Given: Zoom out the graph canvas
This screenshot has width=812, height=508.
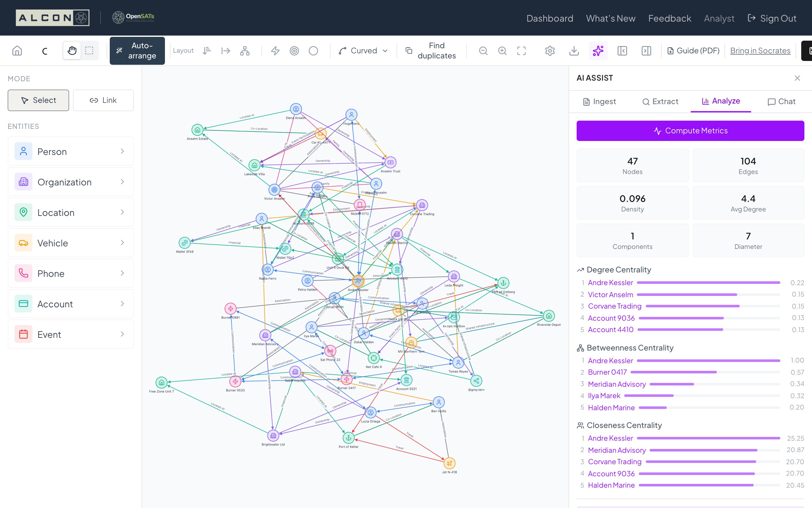Looking at the screenshot, I should pyautogui.click(x=483, y=51).
